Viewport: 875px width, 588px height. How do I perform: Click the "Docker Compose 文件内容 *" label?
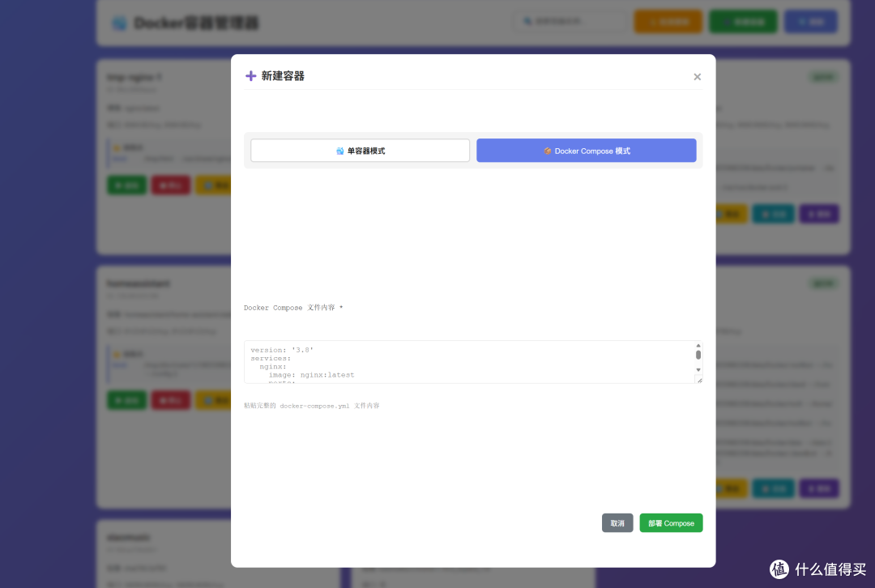click(293, 308)
